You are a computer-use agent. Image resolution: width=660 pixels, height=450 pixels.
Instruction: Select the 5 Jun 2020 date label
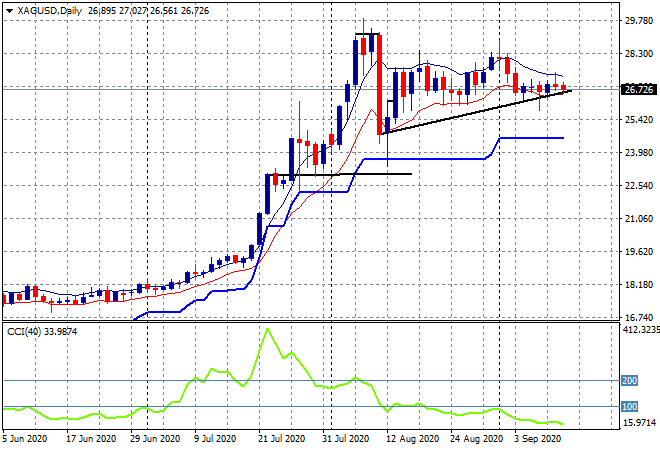coord(24,439)
